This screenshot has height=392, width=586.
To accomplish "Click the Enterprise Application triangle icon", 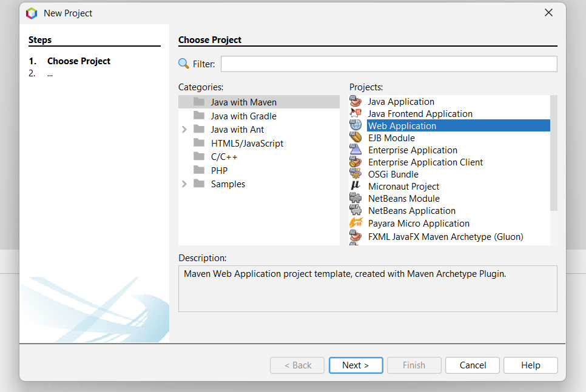I will pos(355,149).
